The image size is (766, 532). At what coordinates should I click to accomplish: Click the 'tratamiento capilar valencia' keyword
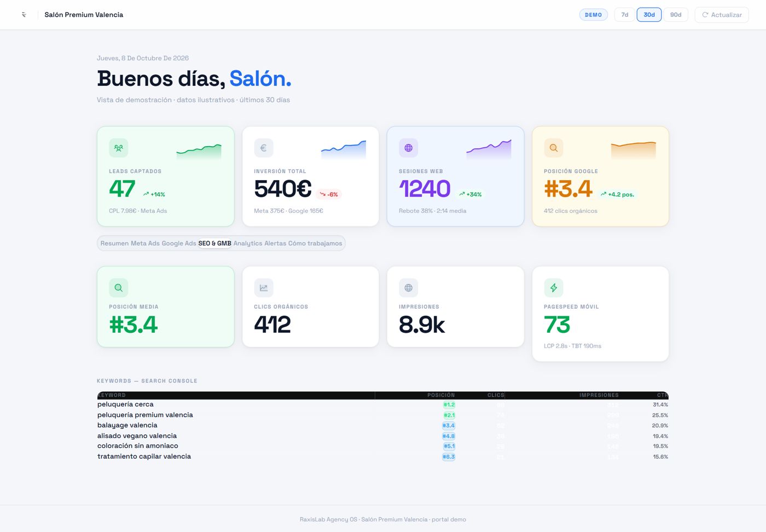(144, 456)
